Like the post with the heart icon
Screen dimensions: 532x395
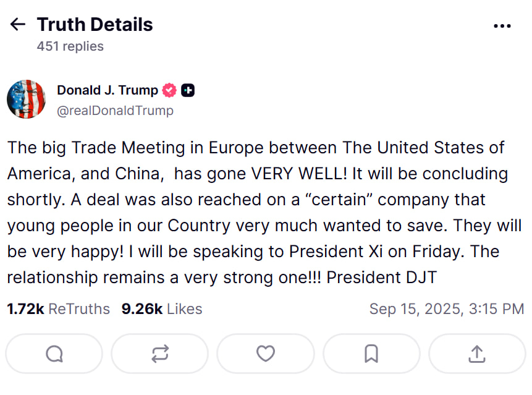[x=265, y=354]
